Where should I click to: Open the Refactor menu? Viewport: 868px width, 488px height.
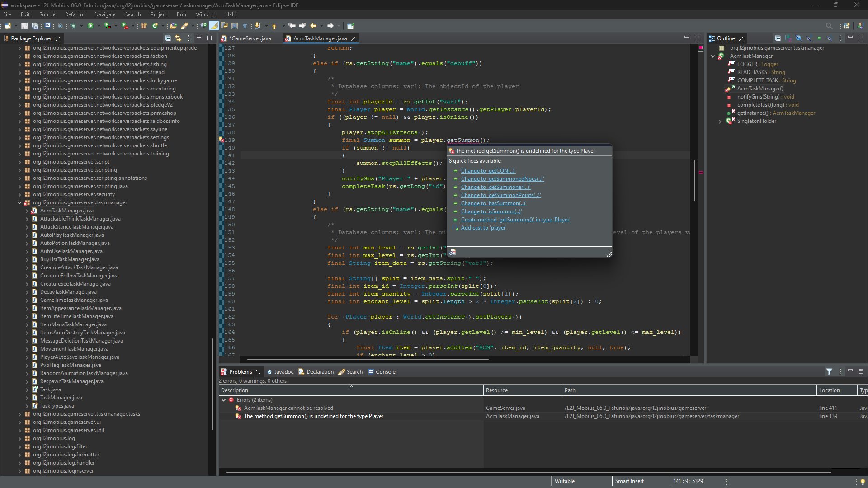pyautogui.click(x=75, y=14)
